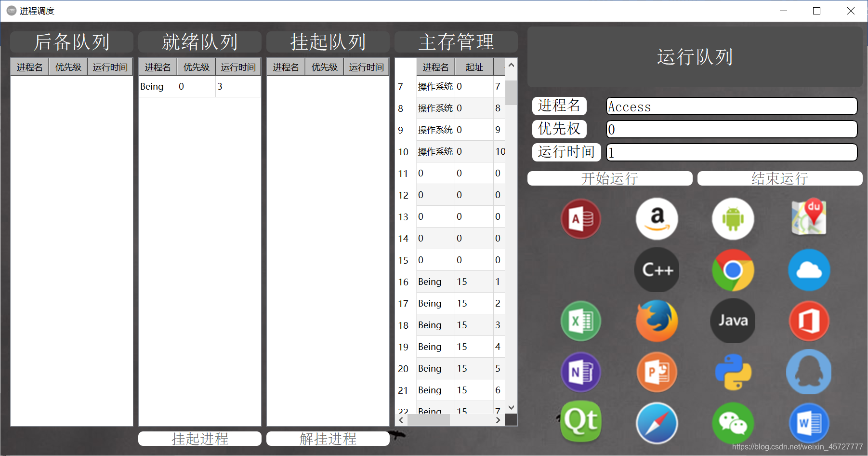Pick the Android robot icon
Image resolution: width=868 pixels, height=456 pixels.
tap(733, 219)
